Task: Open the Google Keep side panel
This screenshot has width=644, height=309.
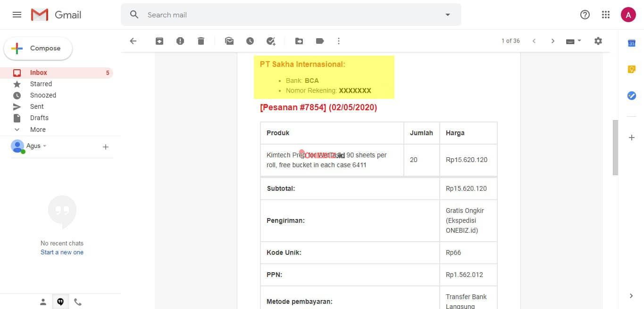Action: tap(631, 69)
